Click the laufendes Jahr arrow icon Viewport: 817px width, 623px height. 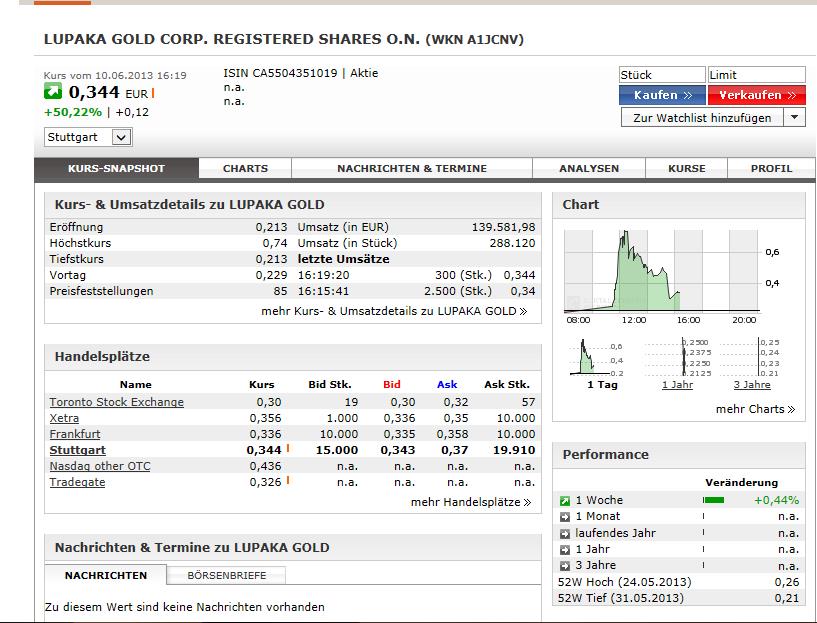pos(565,533)
